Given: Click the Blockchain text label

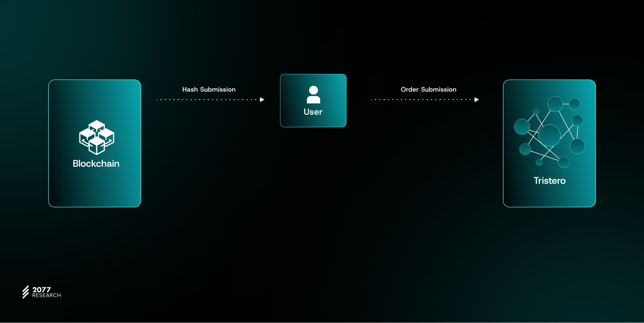Looking at the screenshot, I should click(96, 164).
